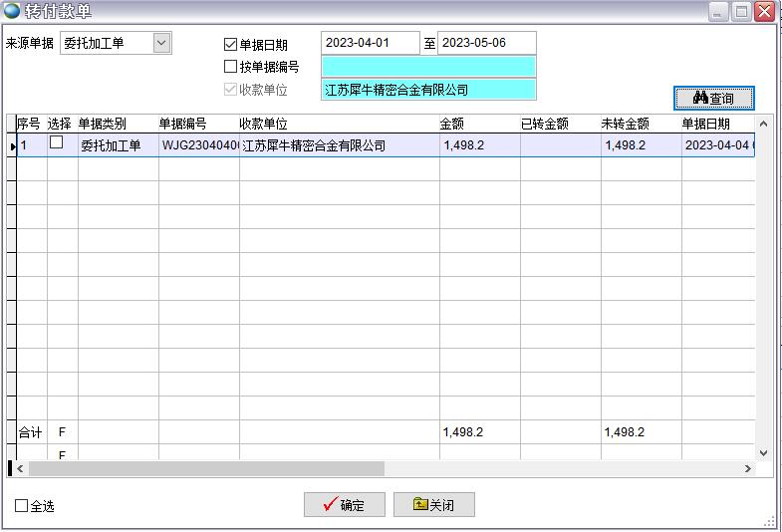Select the WJG2304040 document number cell
Viewport: 782px width, 532px height.
click(x=198, y=145)
